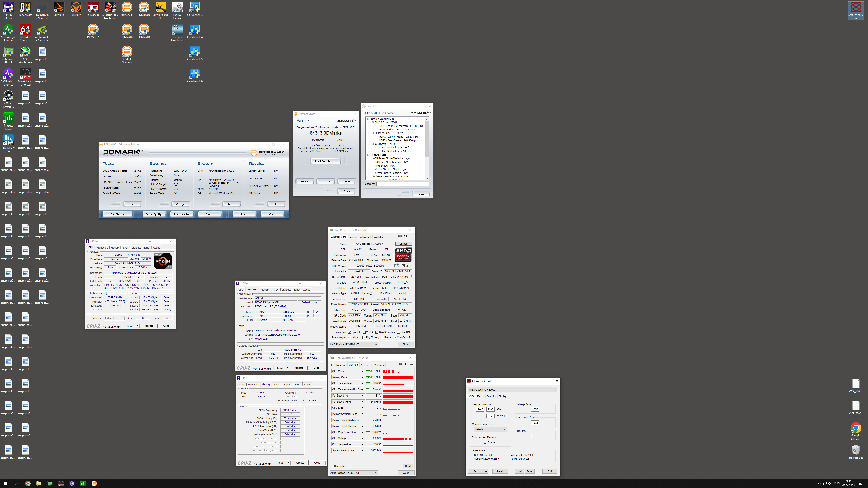
Task: Toggle the OpenCL checkbox in GPU-Z
Action: tap(349, 332)
